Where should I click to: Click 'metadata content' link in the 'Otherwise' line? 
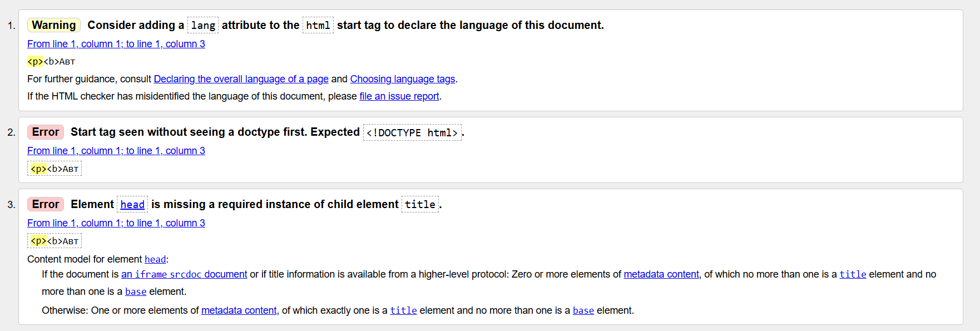pos(239,310)
